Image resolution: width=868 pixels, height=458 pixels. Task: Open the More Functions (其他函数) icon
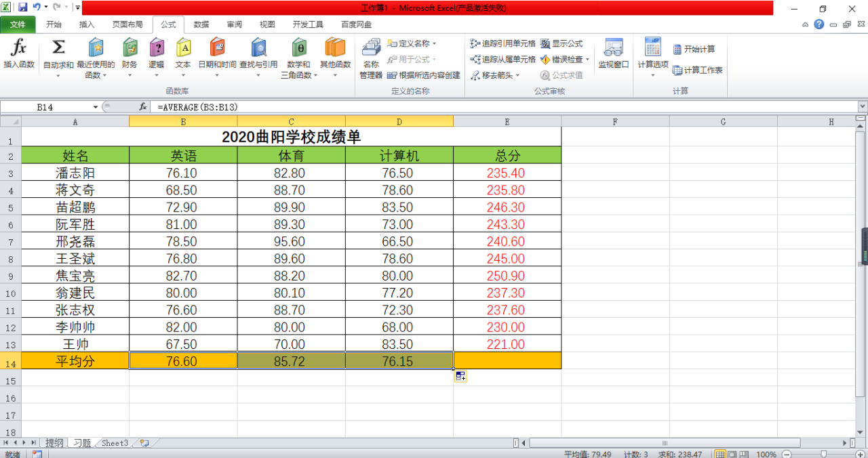click(x=336, y=47)
